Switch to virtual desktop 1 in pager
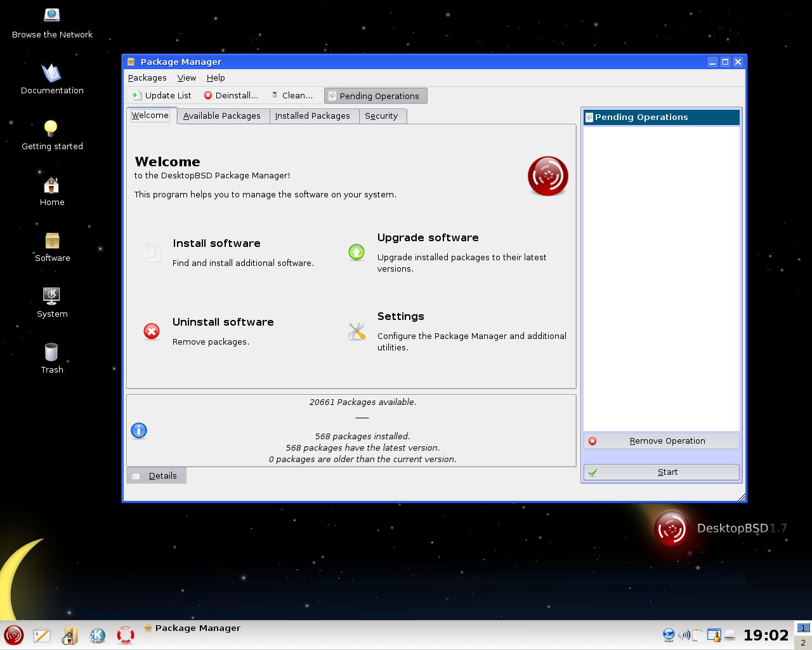 coord(803,628)
